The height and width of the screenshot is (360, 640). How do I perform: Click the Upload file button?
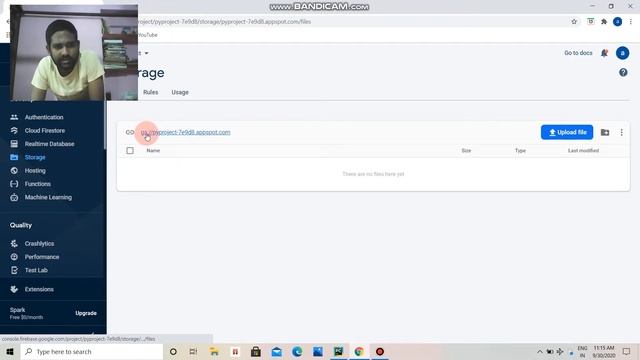point(567,132)
